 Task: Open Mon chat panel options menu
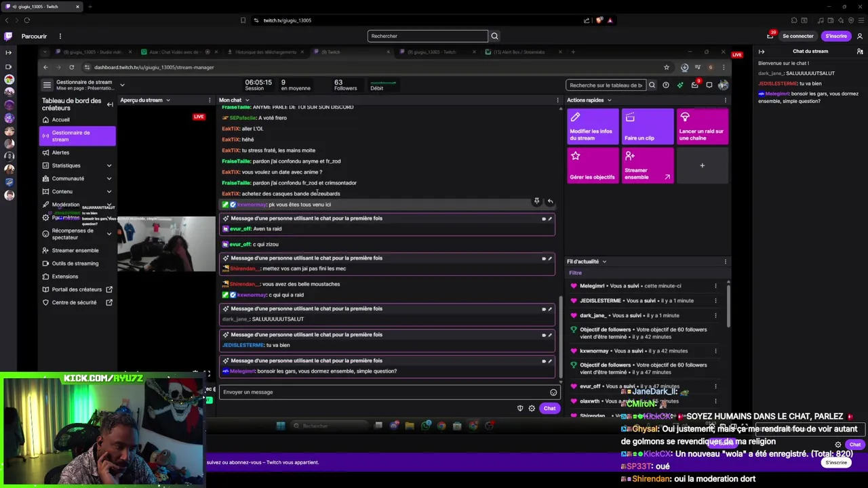(x=557, y=100)
